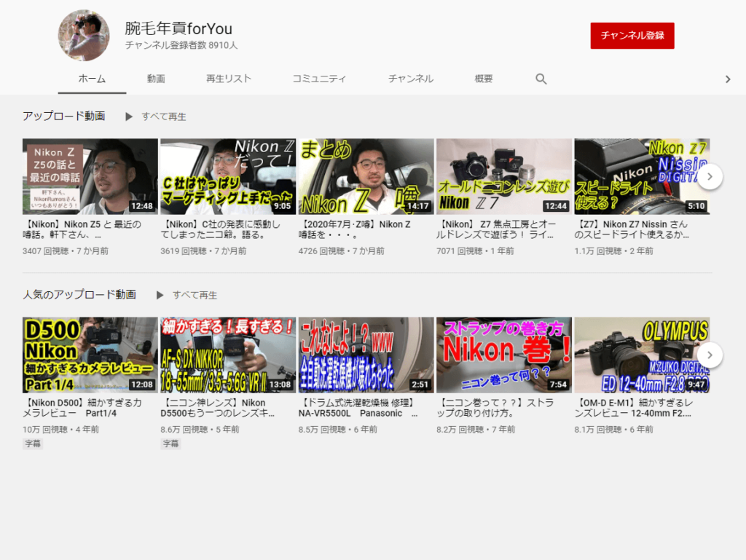Click the channel name 腕毛年貢forYou
The width and height of the screenshot is (746, 560).
178,28
